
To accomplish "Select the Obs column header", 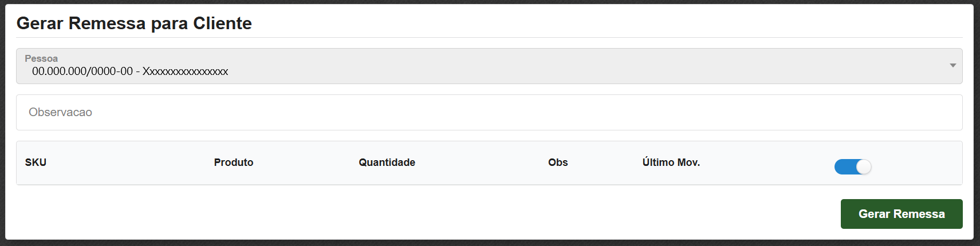I will tap(558, 162).
